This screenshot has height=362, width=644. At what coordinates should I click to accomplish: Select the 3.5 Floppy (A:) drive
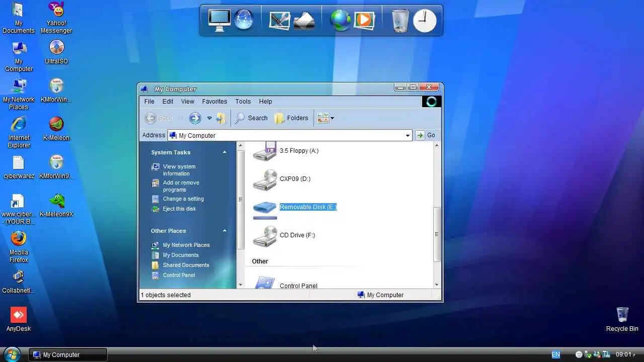pyautogui.click(x=286, y=151)
